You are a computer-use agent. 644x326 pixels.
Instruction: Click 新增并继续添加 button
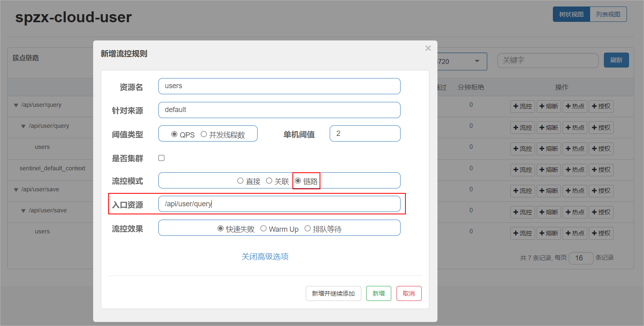coord(333,294)
